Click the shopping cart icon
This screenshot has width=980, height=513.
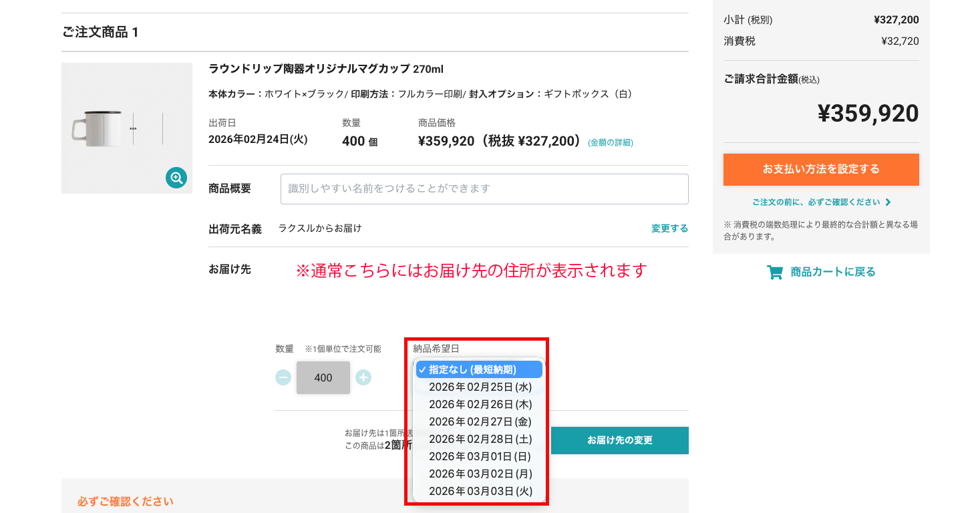pyautogui.click(x=775, y=273)
